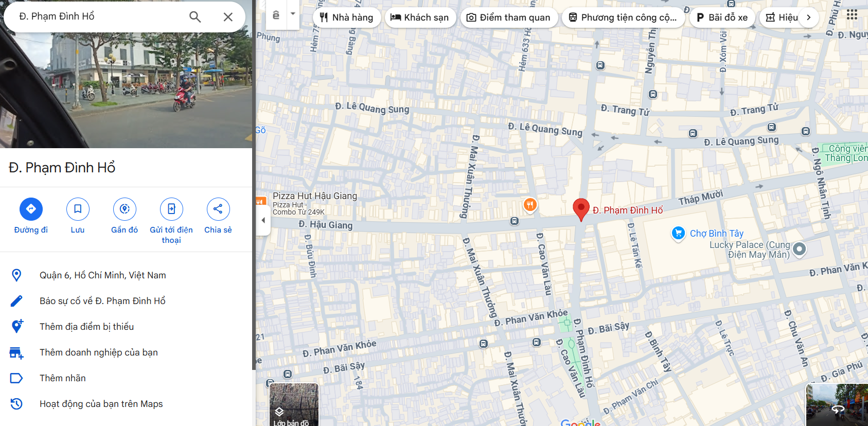Select the Bãi đỗ xe chip
This screenshot has height=426, width=868.
pos(722,17)
